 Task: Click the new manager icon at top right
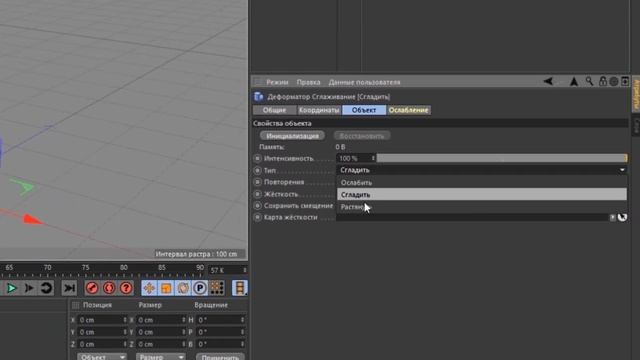coord(625,81)
